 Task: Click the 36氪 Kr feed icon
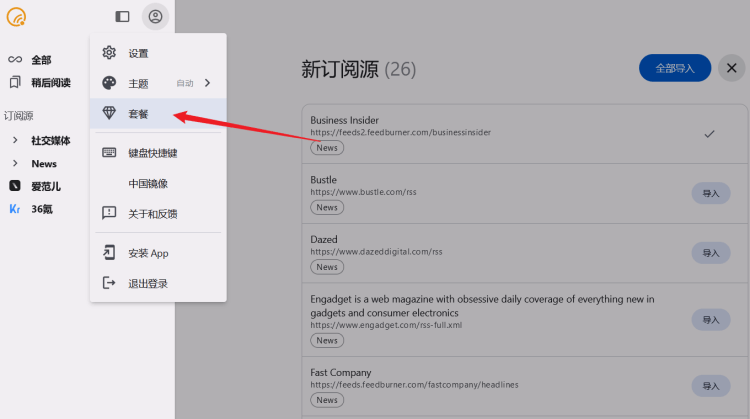click(15, 209)
